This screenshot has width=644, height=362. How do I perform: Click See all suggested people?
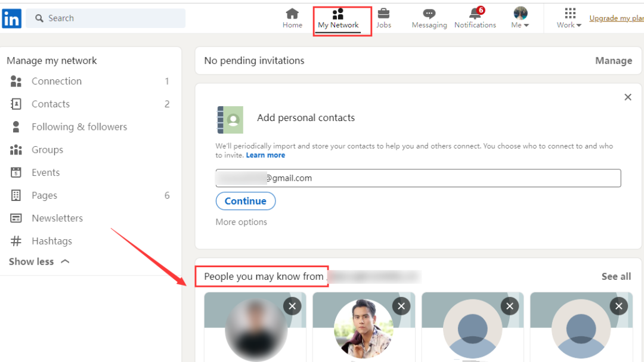[616, 276]
